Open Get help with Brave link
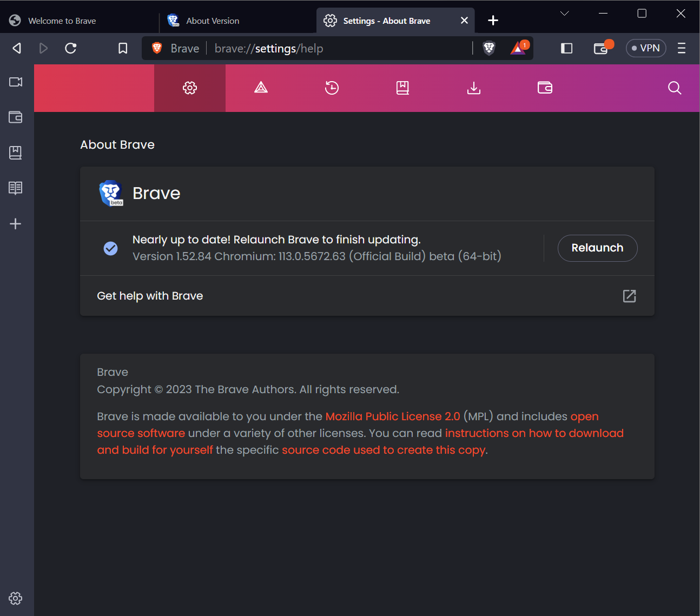700x616 pixels. (367, 296)
